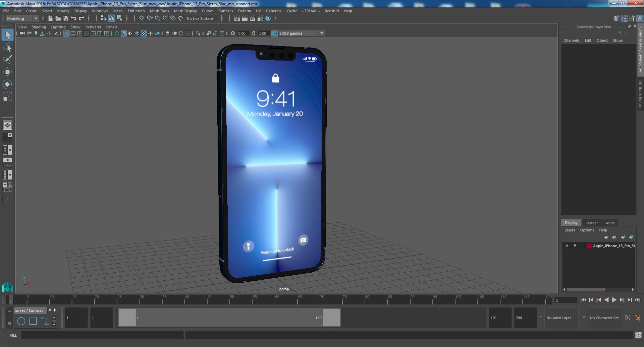Create layer from selected objects
The image size is (644, 347).
631,237
